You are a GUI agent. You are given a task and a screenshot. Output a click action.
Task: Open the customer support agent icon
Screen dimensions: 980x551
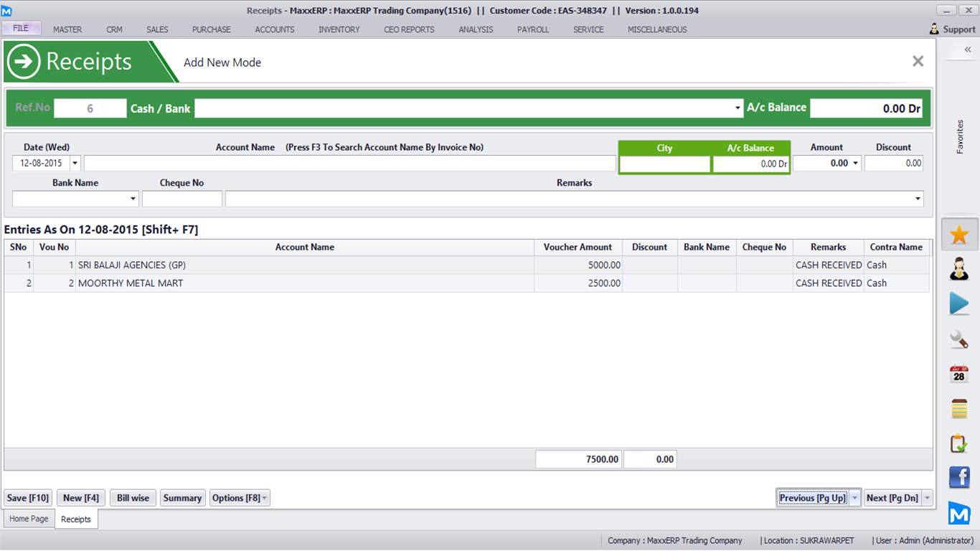(959, 269)
